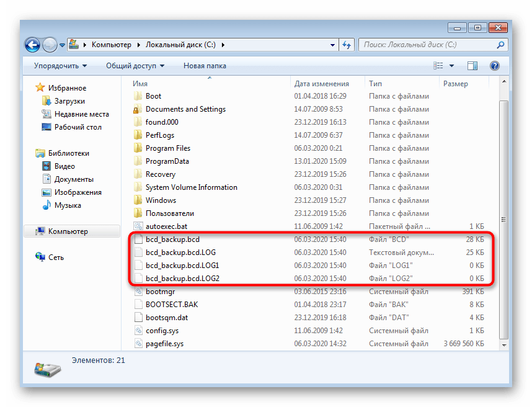The width and height of the screenshot is (532, 407).
Task: Click the refresh button next to address bar
Action: 347,45
